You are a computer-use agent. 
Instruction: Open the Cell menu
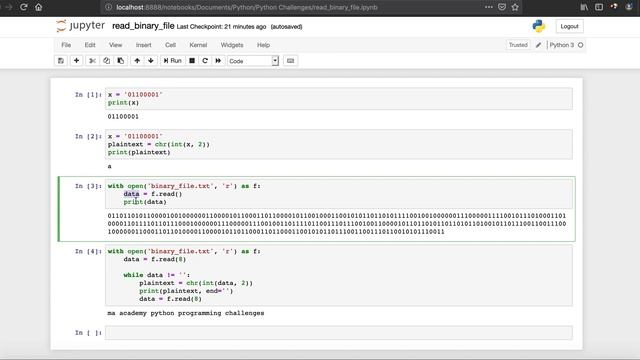(x=170, y=45)
